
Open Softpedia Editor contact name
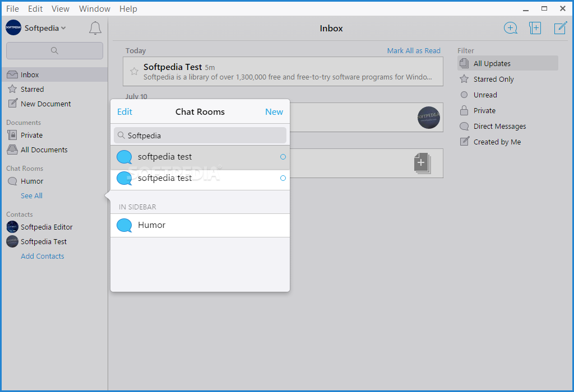click(x=47, y=227)
